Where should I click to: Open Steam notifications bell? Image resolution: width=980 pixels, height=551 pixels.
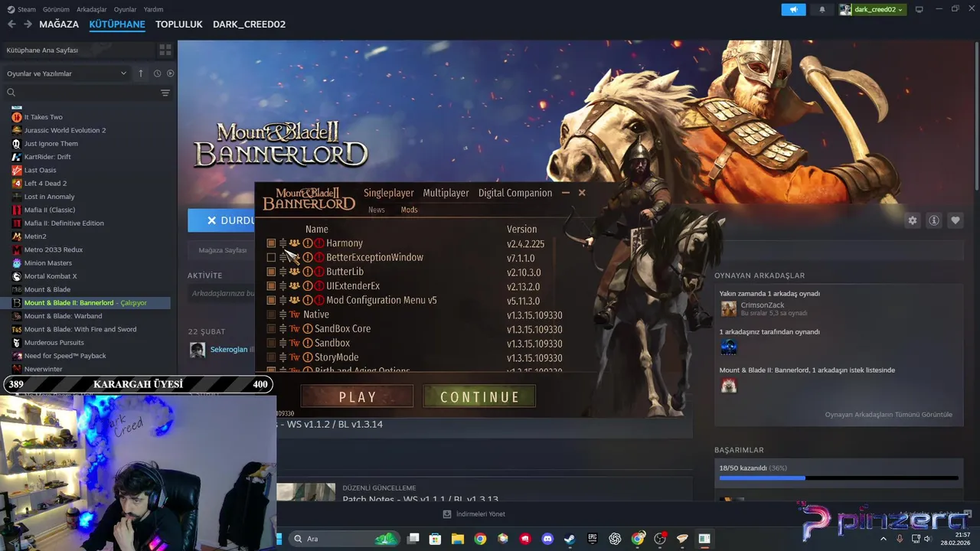click(822, 9)
